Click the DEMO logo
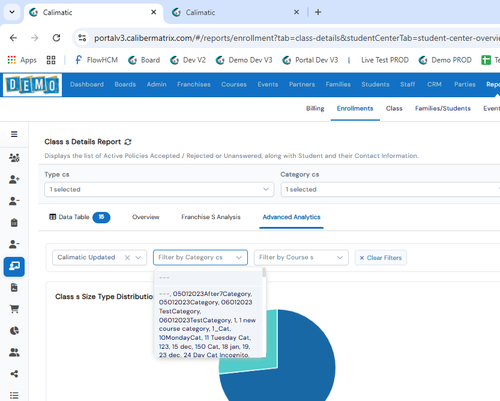 (x=32, y=85)
